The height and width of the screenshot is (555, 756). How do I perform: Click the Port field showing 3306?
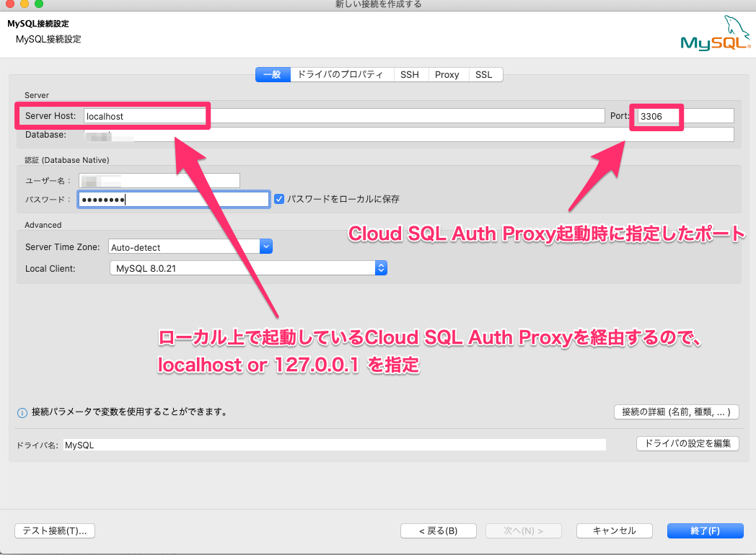(656, 116)
